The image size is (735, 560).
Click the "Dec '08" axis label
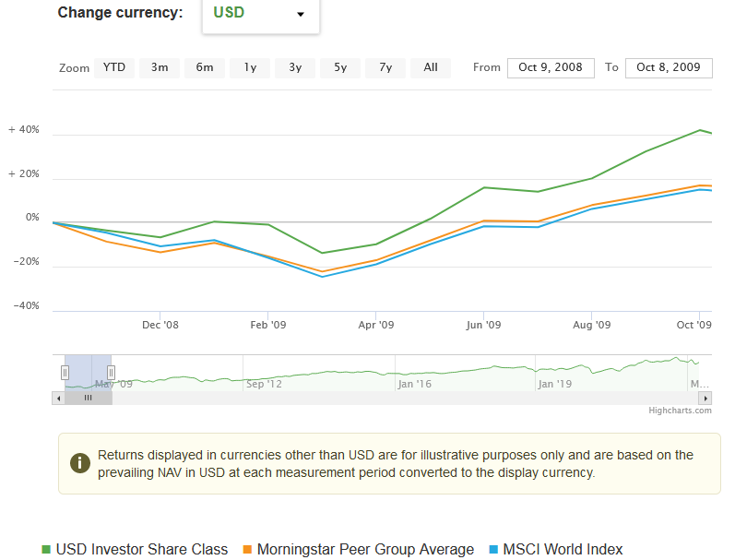pyautogui.click(x=160, y=325)
